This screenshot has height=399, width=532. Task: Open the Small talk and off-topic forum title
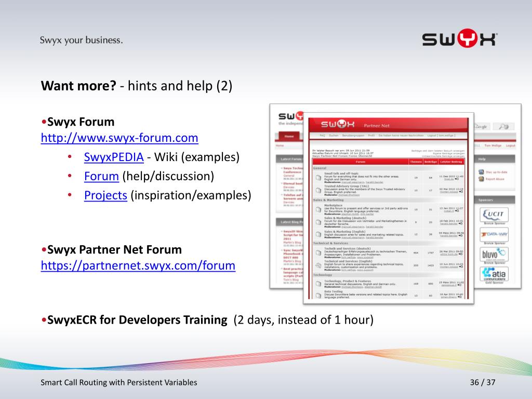coord(341,173)
